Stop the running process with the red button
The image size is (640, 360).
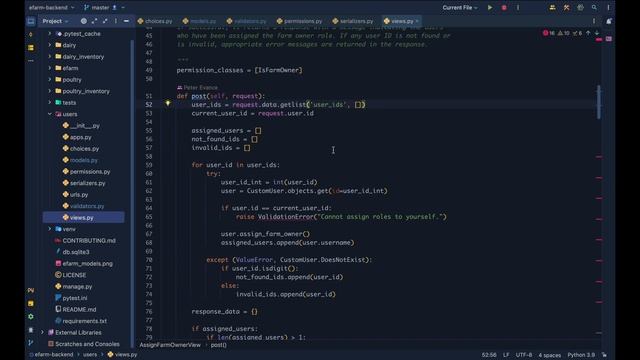(x=504, y=8)
